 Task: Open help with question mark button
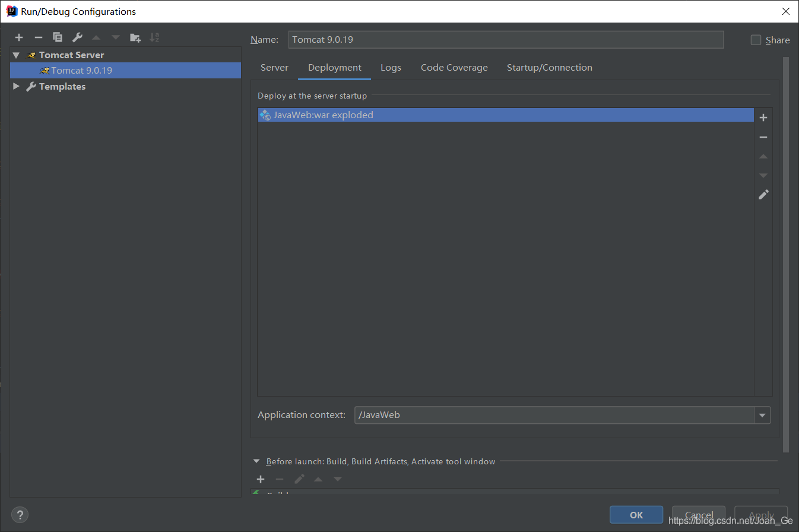coord(20,515)
